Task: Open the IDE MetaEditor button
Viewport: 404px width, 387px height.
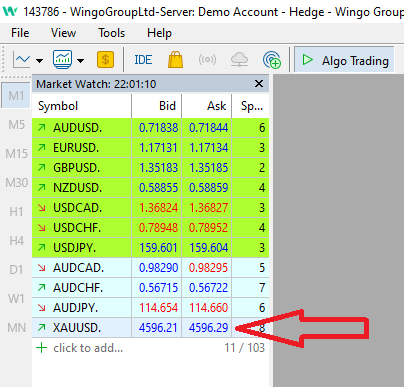Action: 143,60
